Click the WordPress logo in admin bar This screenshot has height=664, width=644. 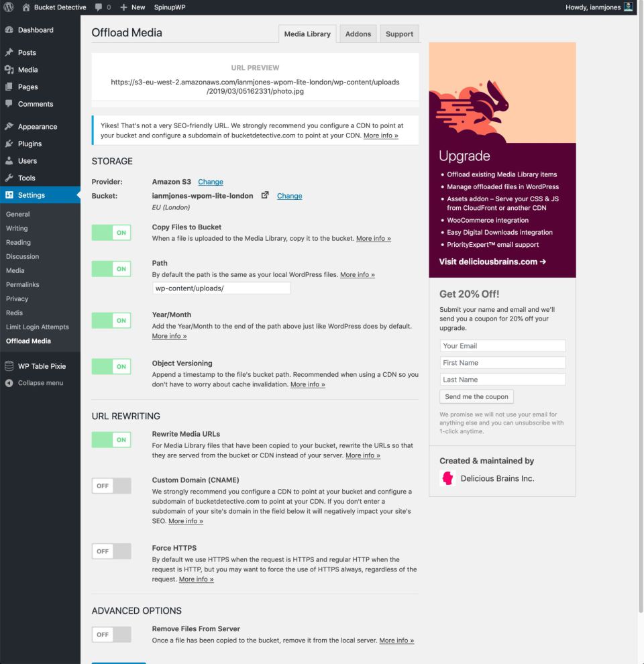(9, 7)
